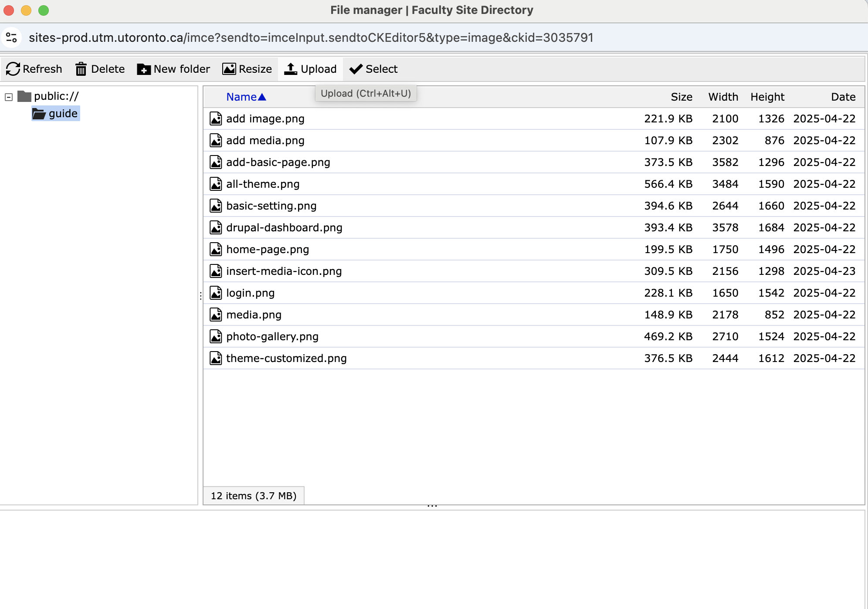Click the file icon of media.png
Screen dimensions: 868x609
coord(216,315)
